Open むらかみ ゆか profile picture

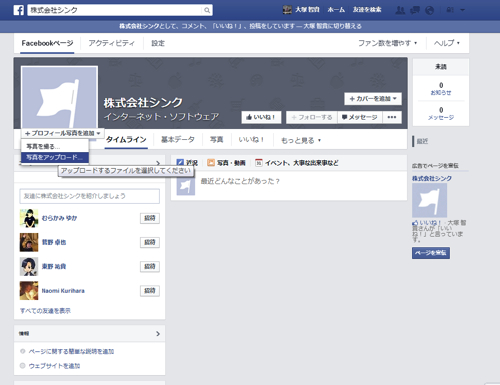tap(29, 218)
